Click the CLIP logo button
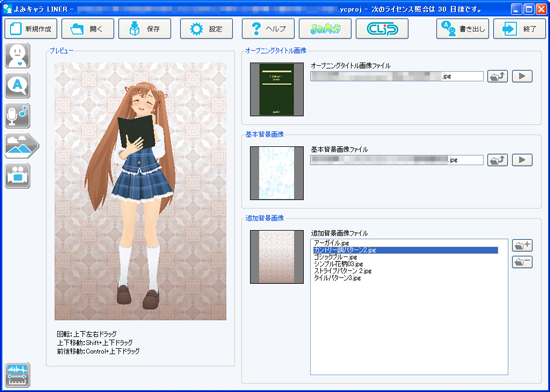Image resolution: width=550 pixels, height=392 pixels. pyautogui.click(x=382, y=29)
